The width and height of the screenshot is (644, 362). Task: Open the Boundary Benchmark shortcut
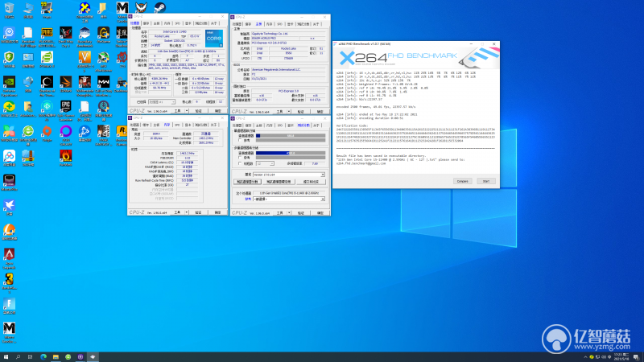pyautogui.click(x=85, y=37)
